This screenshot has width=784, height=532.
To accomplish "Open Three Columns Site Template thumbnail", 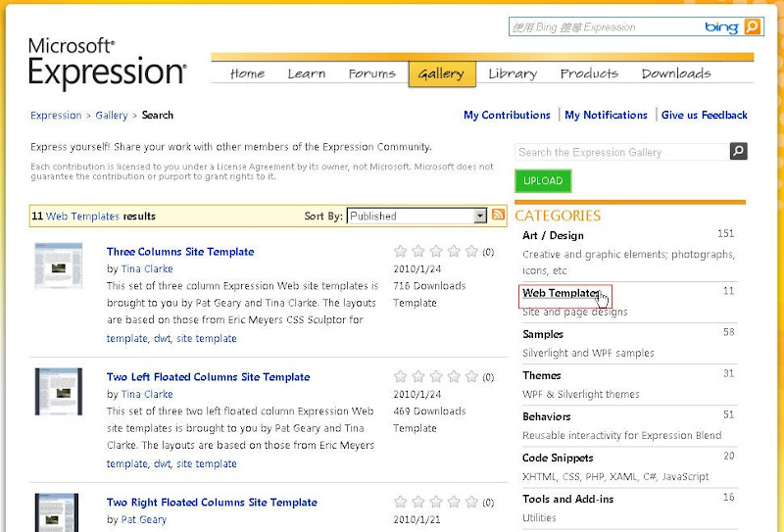I will click(59, 266).
